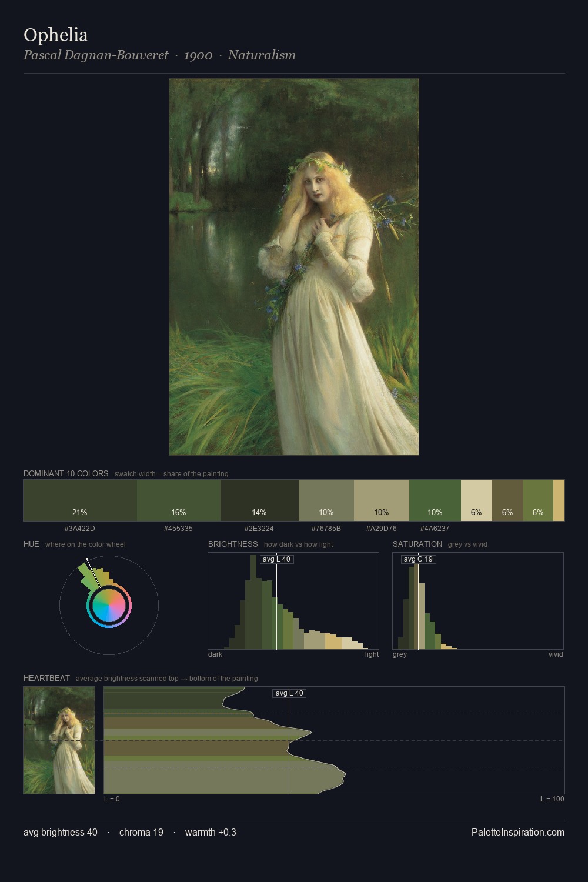
Task: Open PaletteInspiration.com link
Action: pyautogui.click(x=518, y=833)
